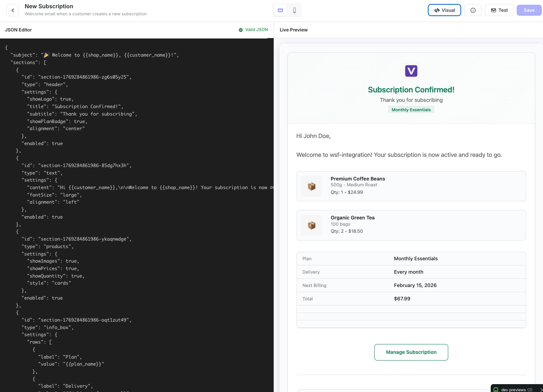Click the "value": "{{plan_name}}" line
543x392 pixels.
tap(71, 364)
